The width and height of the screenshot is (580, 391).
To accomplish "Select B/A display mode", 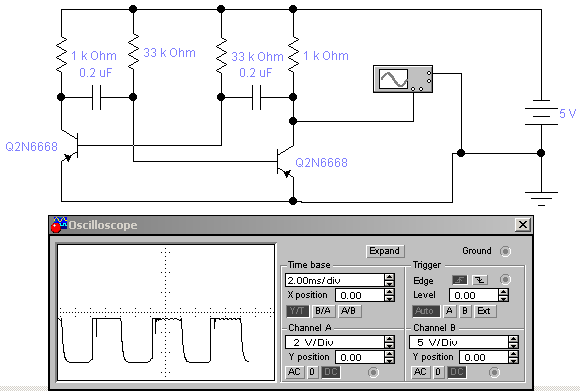I will pos(323,311).
